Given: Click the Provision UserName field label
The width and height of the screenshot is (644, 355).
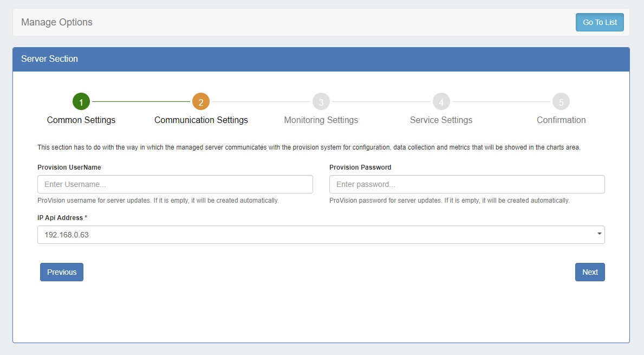Looking at the screenshot, I should point(69,167).
